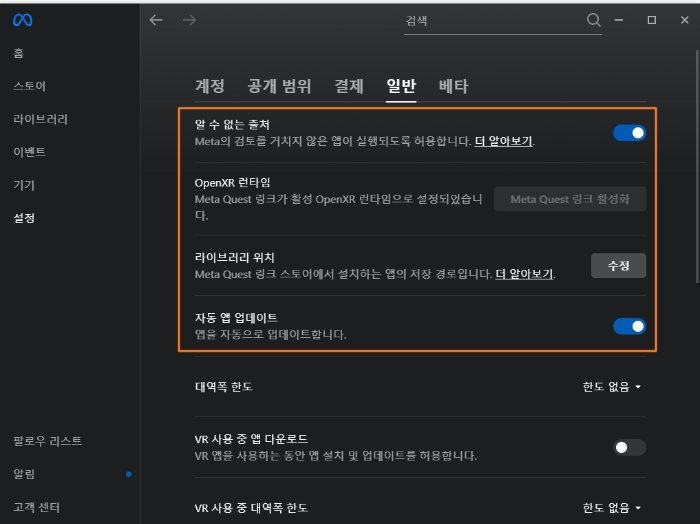Click the Meta logo icon
700x524 pixels.
pos(22,20)
